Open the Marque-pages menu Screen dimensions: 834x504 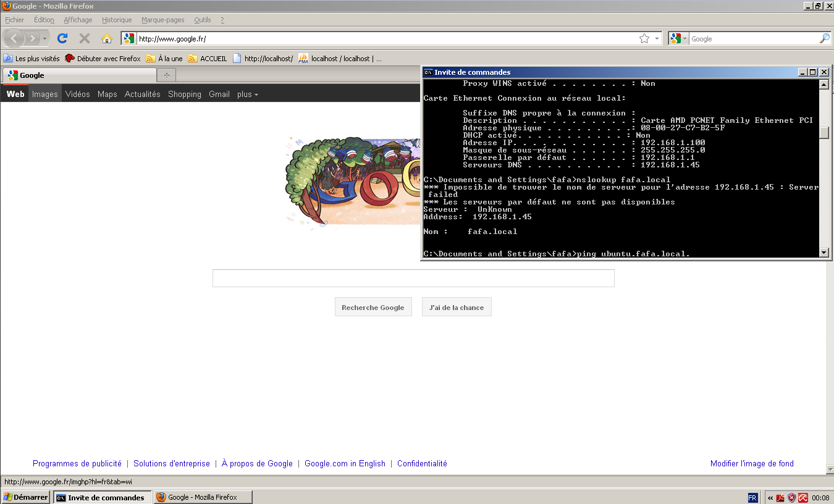[163, 20]
